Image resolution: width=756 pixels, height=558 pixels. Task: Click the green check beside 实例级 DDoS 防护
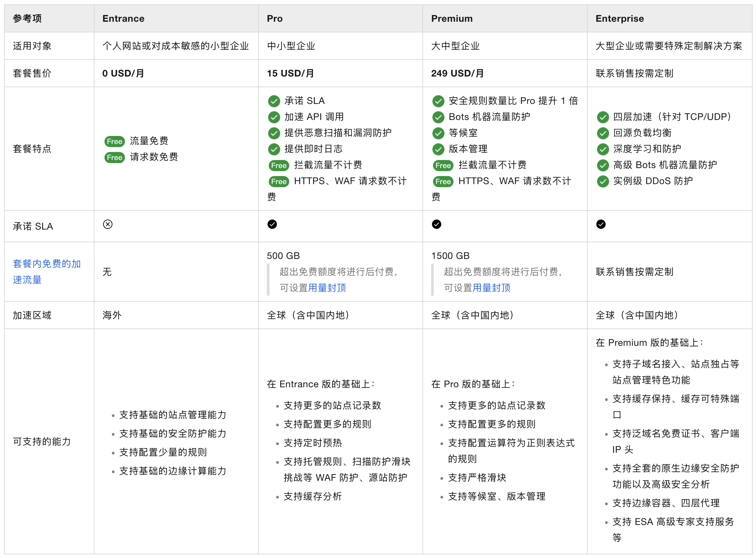point(603,182)
